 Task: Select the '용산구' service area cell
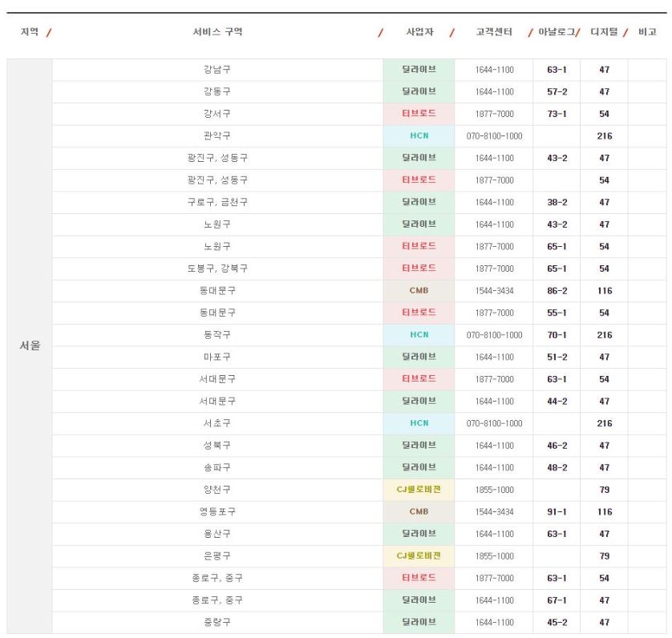click(x=217, y=535)
